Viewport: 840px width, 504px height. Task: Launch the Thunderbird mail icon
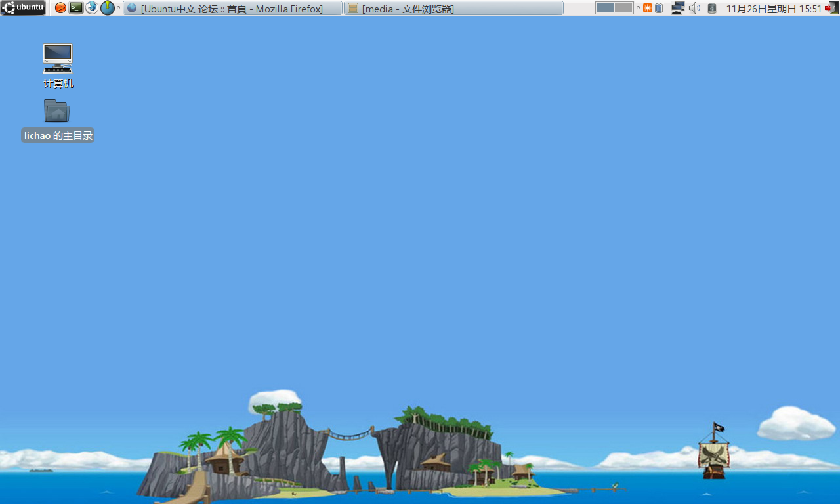click(92, 8)
